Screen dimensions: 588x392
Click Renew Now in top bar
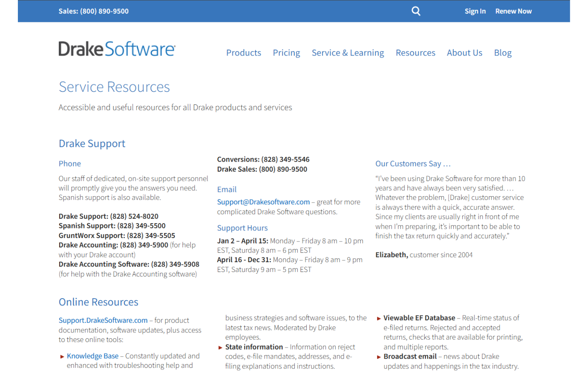pyautogui.click(x=513, y=11)
